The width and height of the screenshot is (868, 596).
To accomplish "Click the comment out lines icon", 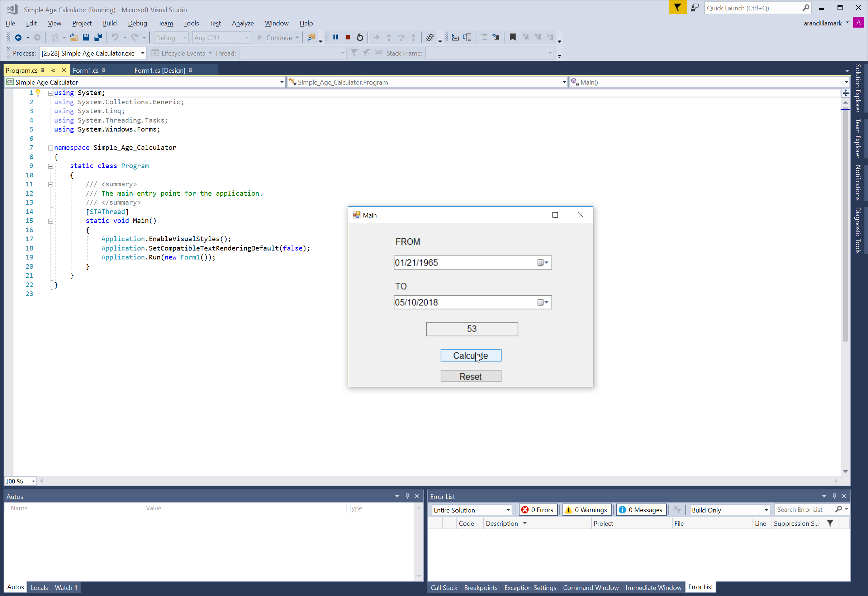I will point(484,37).
